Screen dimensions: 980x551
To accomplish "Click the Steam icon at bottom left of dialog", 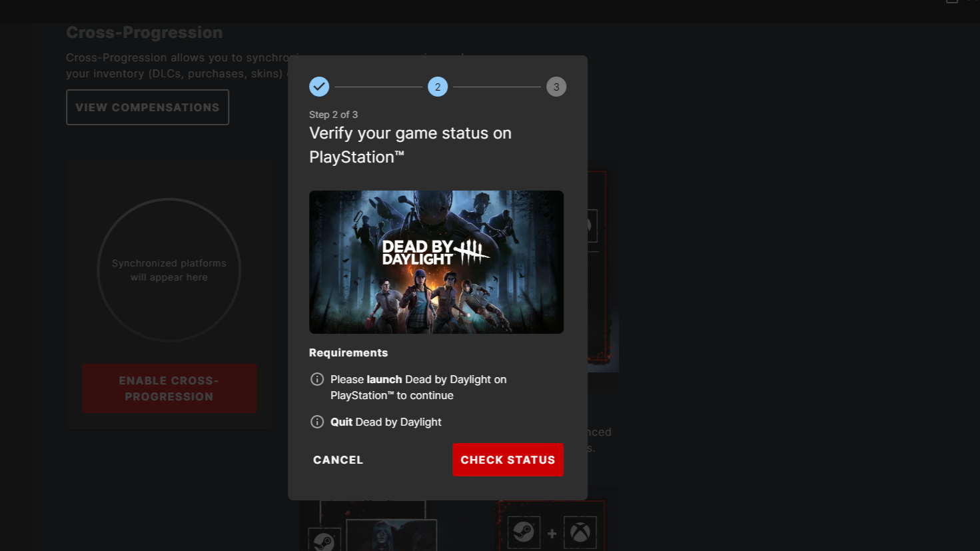I will [324, 540].
